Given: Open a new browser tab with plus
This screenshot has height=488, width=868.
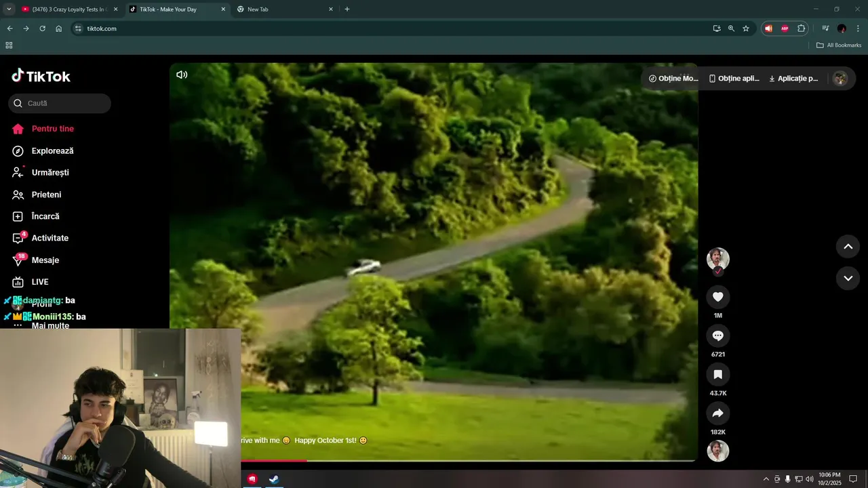Looking at the screenshot, I should pyautogui.click(x=347, y=9).
